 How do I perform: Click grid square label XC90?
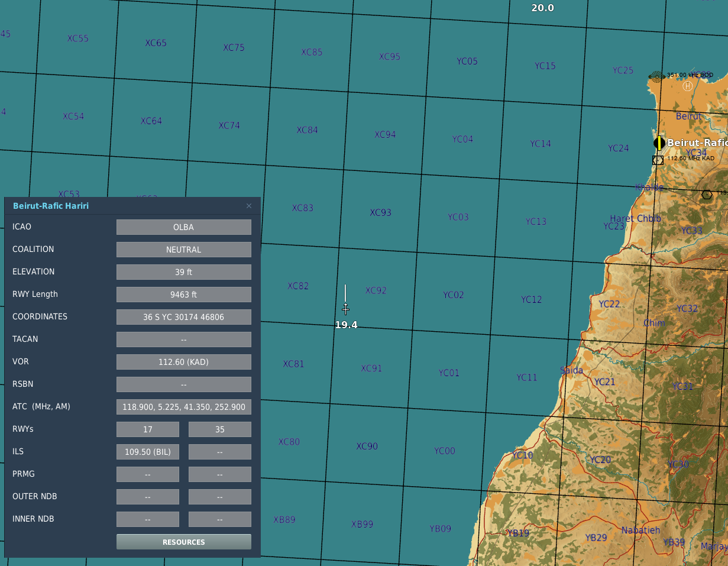pyautogui.click(x=367, y=446)
